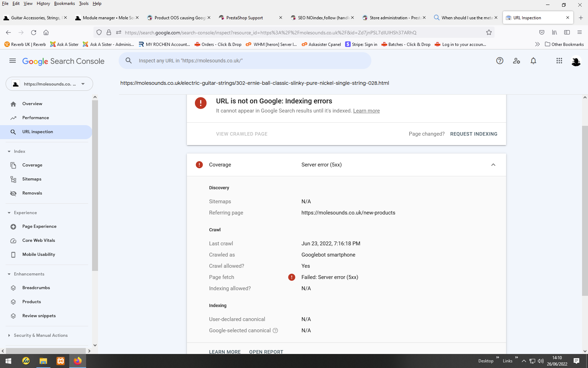The width and height of the screenshot is (588, 368).
Task: Open Search Console help icon
Action: [x=500, y=61]
